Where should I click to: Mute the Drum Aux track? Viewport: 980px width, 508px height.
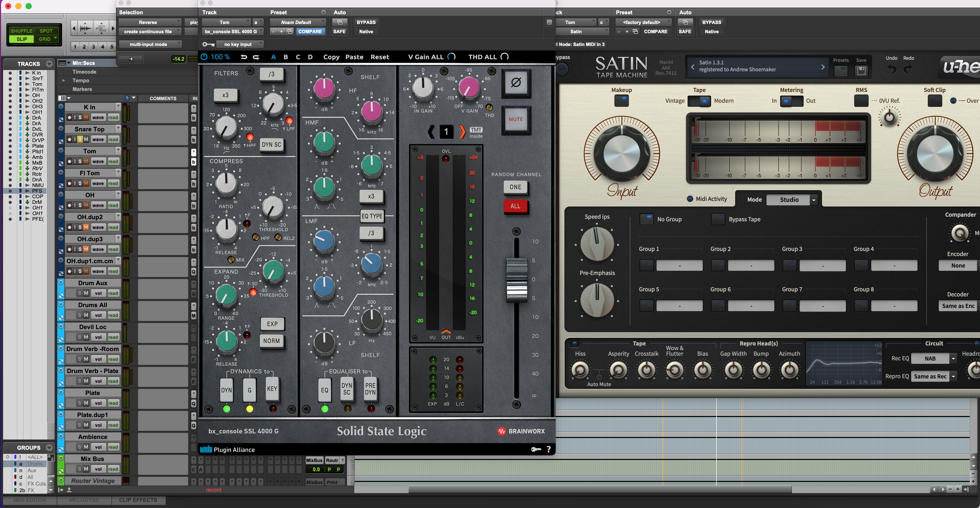[86, 293]
